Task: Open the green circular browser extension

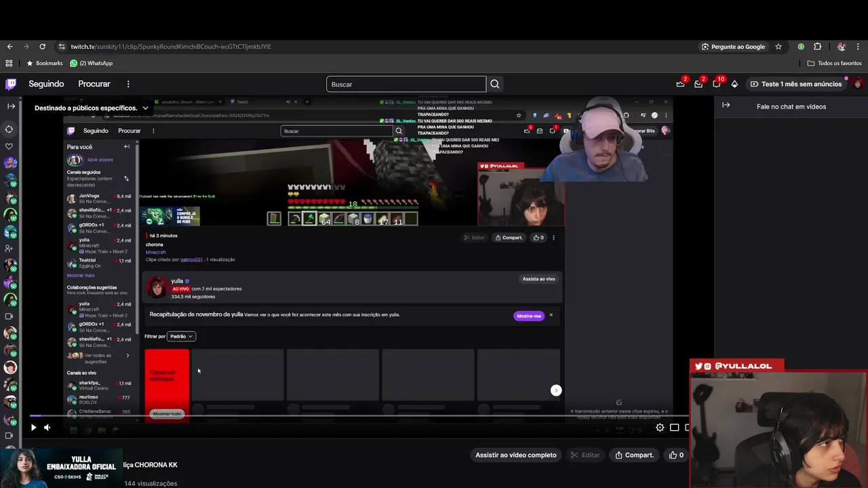Action: (x=801, y=47)
